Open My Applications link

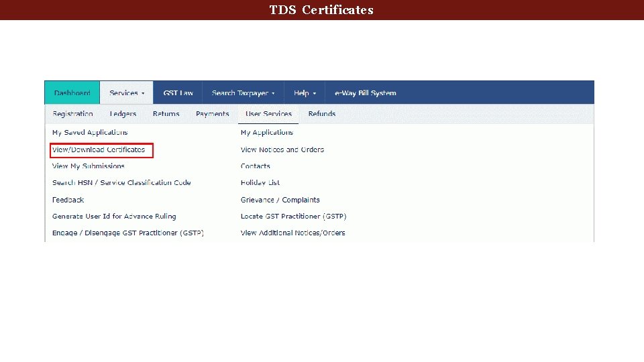point(266,132)
